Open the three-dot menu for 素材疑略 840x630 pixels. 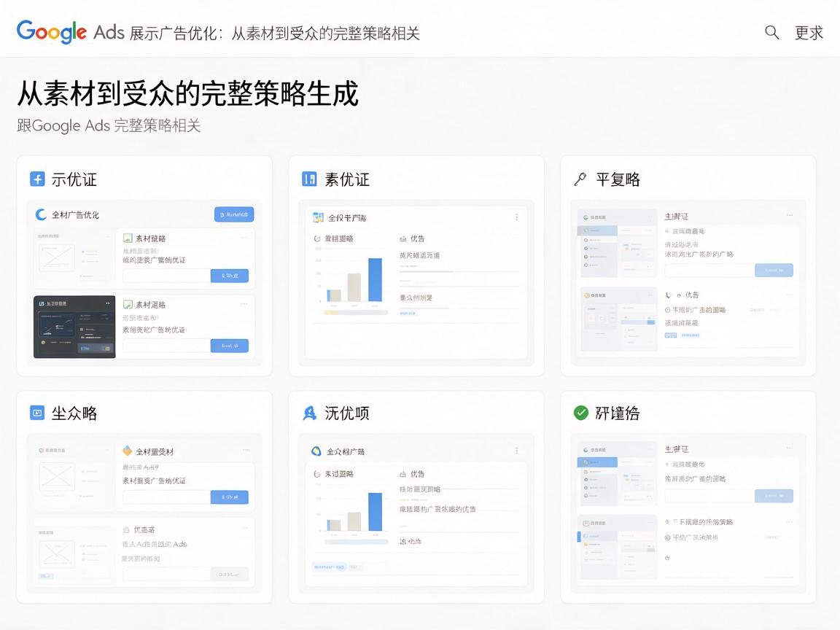(x=244, y=237)
